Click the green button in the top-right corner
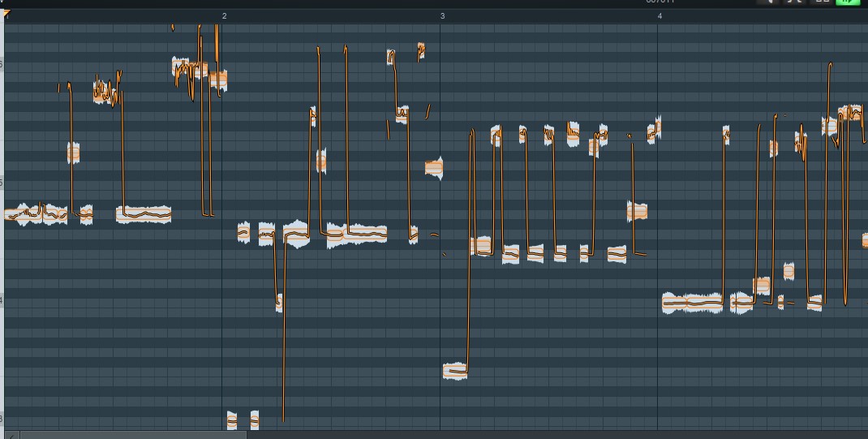Image resolution: width=868 pixels, height=439 pixels. pyautogui.click(x=847, y=2)
